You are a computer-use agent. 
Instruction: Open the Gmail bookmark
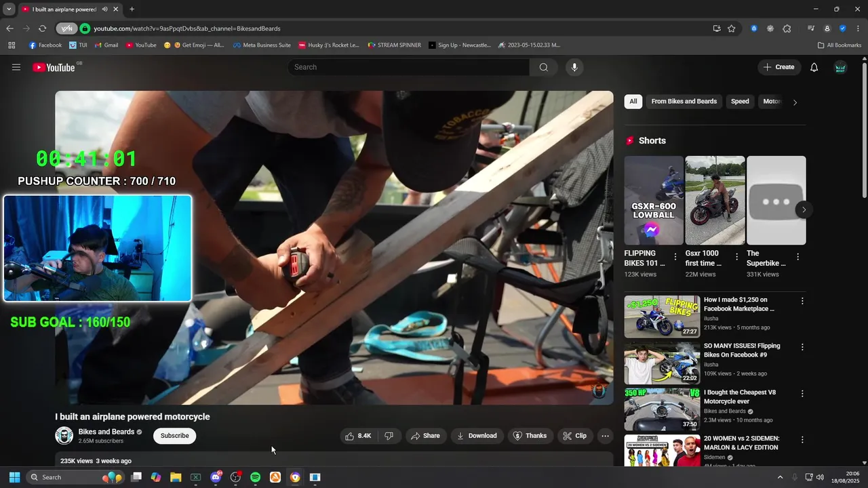[106, 45]
